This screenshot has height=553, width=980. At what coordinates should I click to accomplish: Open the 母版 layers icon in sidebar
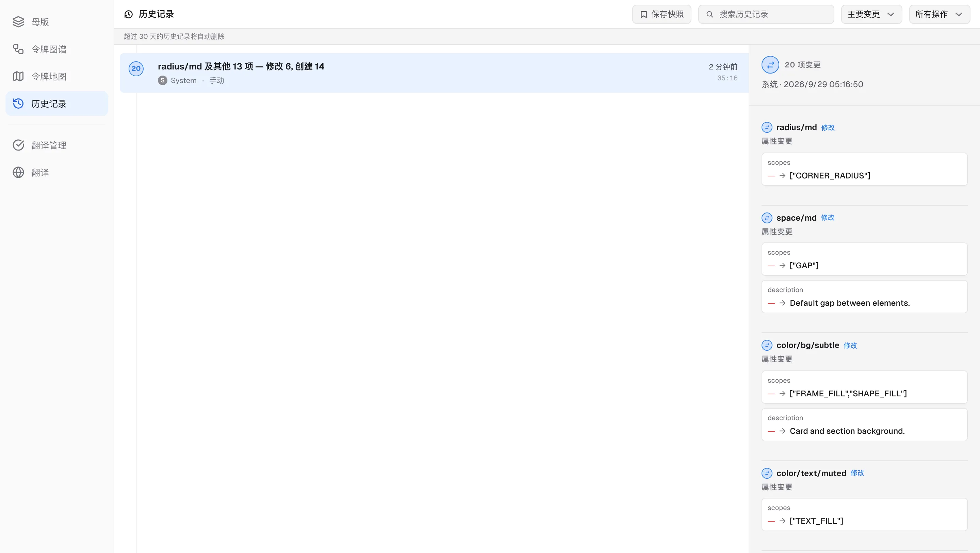click(18, 22)
